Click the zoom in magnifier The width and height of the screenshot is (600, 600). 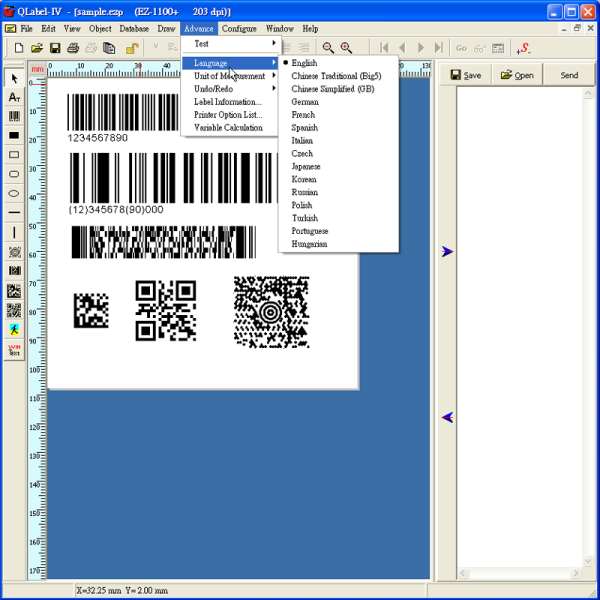coord(346,48)
